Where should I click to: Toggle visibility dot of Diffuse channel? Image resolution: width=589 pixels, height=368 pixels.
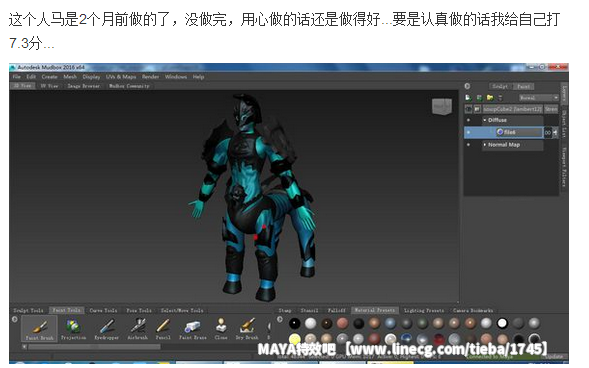click(468, 120)
